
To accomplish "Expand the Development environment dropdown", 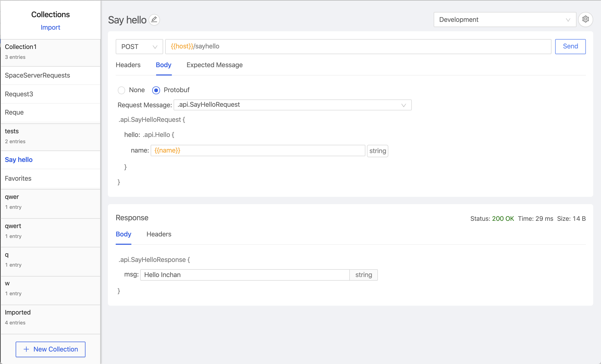I will pyautogui.click(x=505, y=20).
